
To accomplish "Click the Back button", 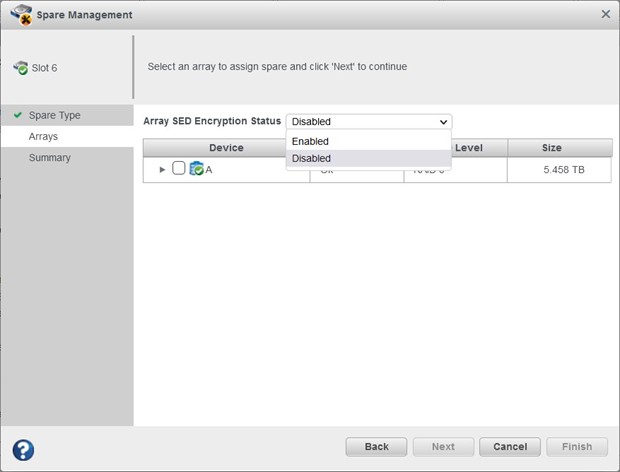I will (x=376, y=447).
